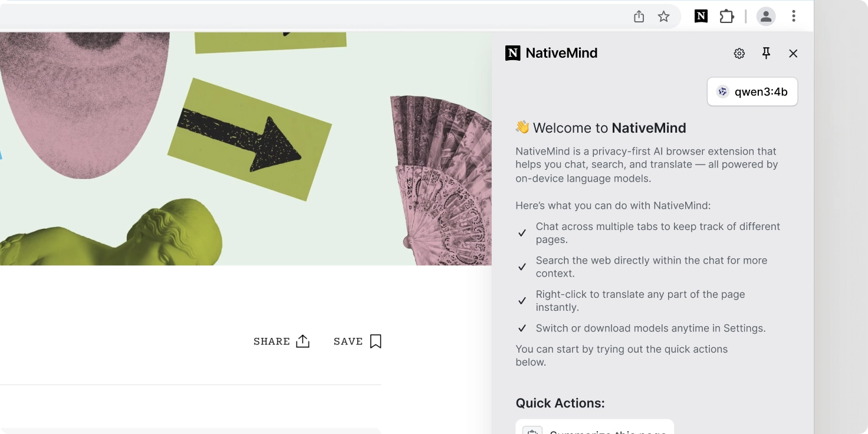The height and width of the screenshot is (434, 868).
Task: Click the Summarize this page quick action
Action: click(595, 427)
